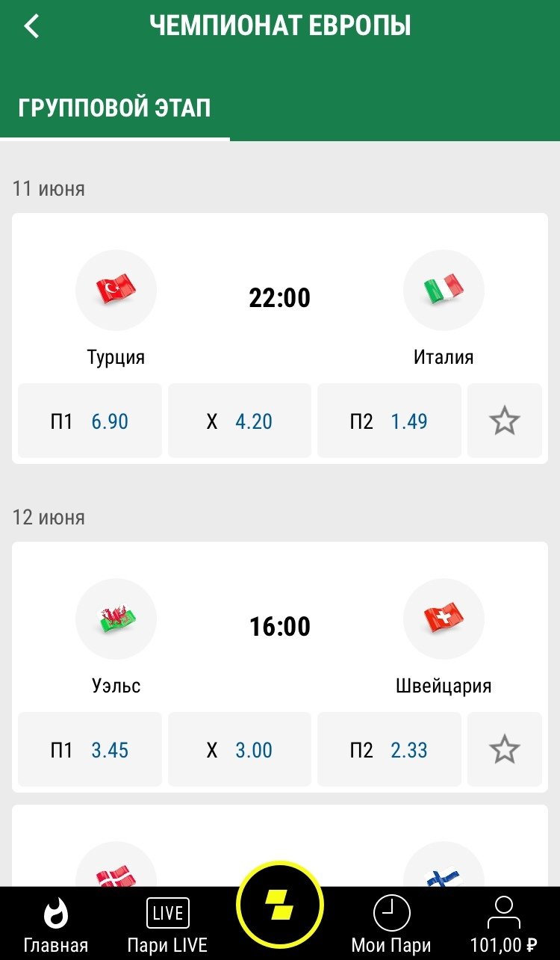Viewport: 560px width, 960px height.
Task: Select draw X odds 3.00
Action: [240, 749]
